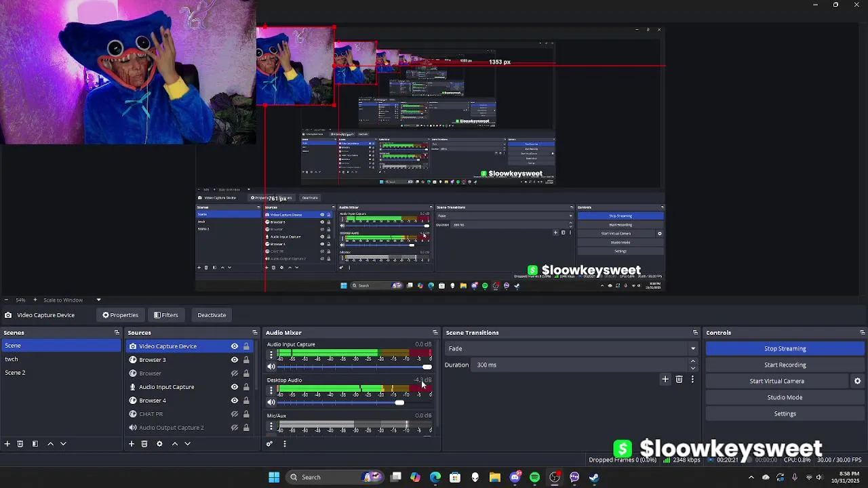The height and width of the screenshot is (488, 868).
Task: Click Start Recording
Action: tap(785, 365)
